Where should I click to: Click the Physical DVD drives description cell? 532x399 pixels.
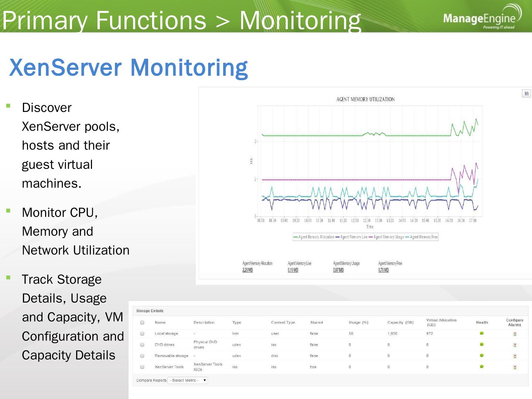point(205,345)
